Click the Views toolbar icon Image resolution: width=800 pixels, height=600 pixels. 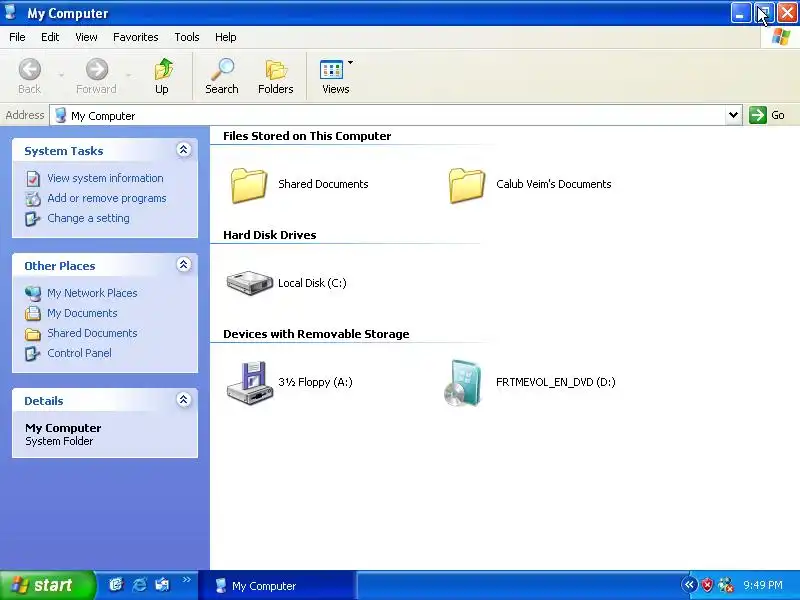[332, 70]
